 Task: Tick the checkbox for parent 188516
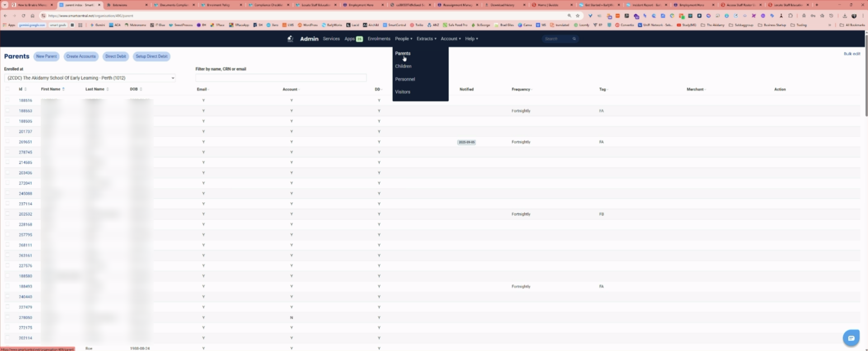coord(7,100)
